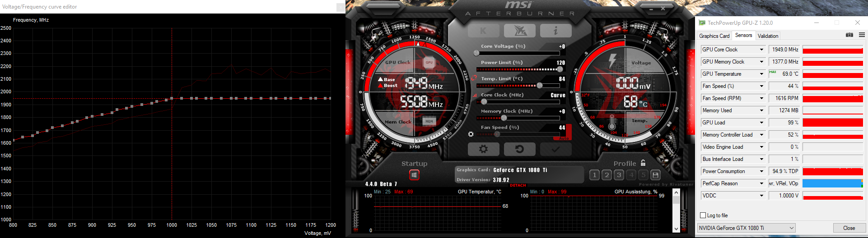Click the DETACH monitoring link

pyautogui.click(x=518, y=185)
